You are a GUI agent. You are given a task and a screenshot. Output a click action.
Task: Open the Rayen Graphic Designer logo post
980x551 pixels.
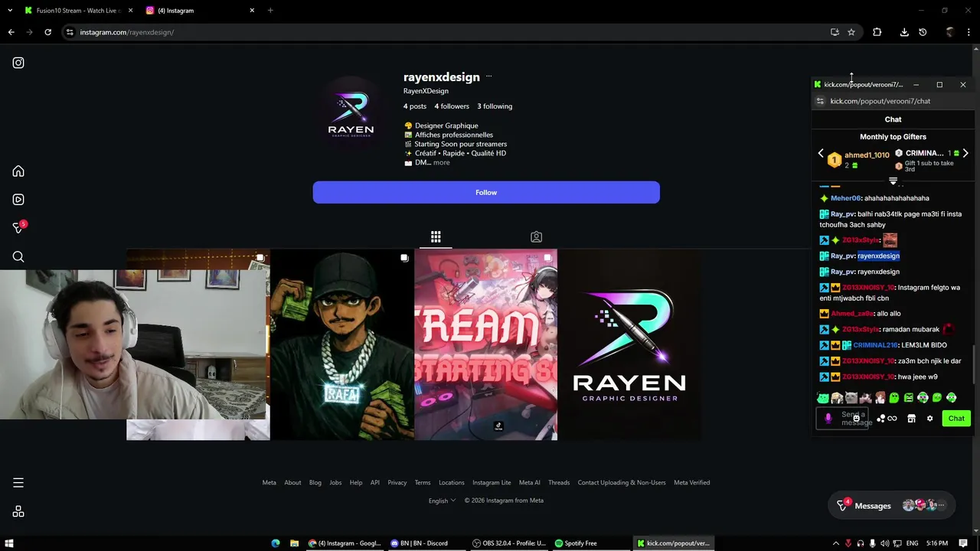coord(629,344)
